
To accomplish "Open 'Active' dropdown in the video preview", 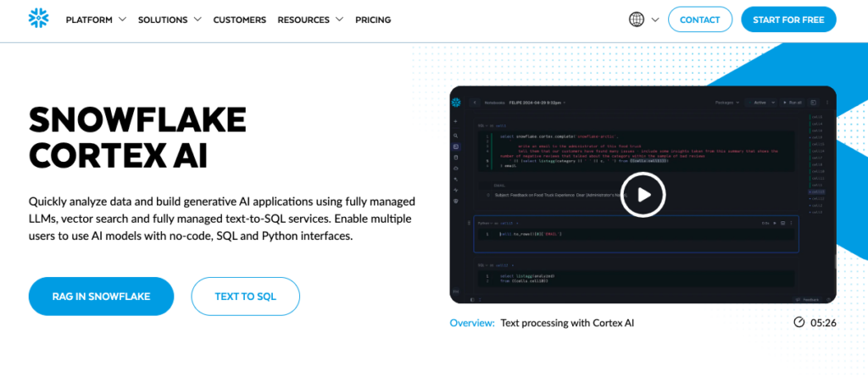I will 760,103.
